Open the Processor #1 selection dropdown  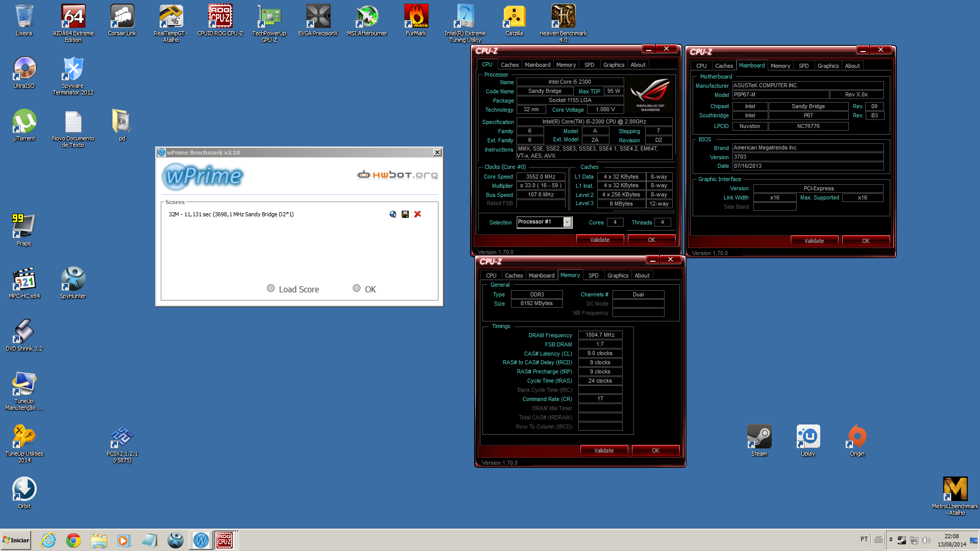[567, 222]
